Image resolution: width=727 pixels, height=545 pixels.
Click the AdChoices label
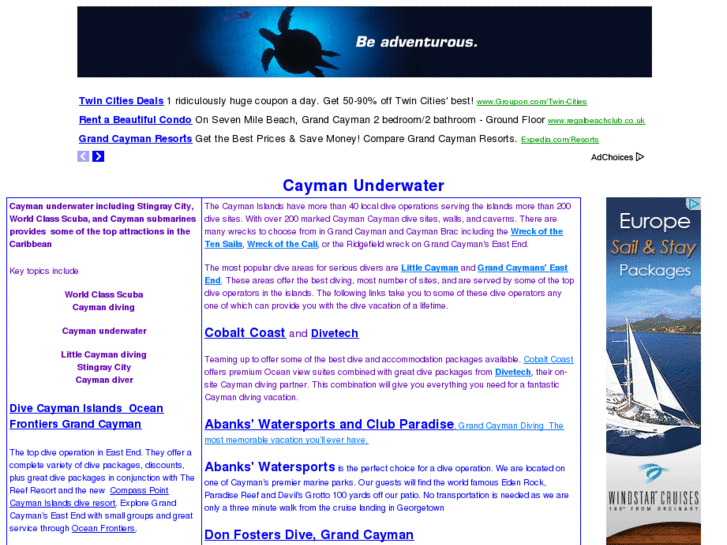click(612, 157)
